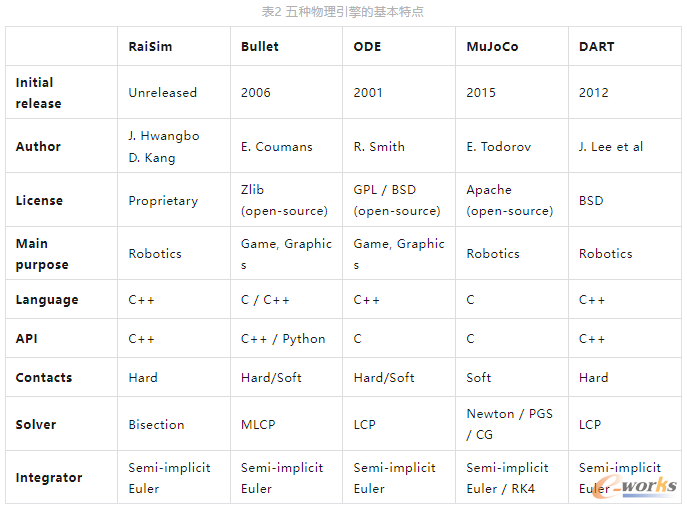Click the Author row label

coord(38,147)
